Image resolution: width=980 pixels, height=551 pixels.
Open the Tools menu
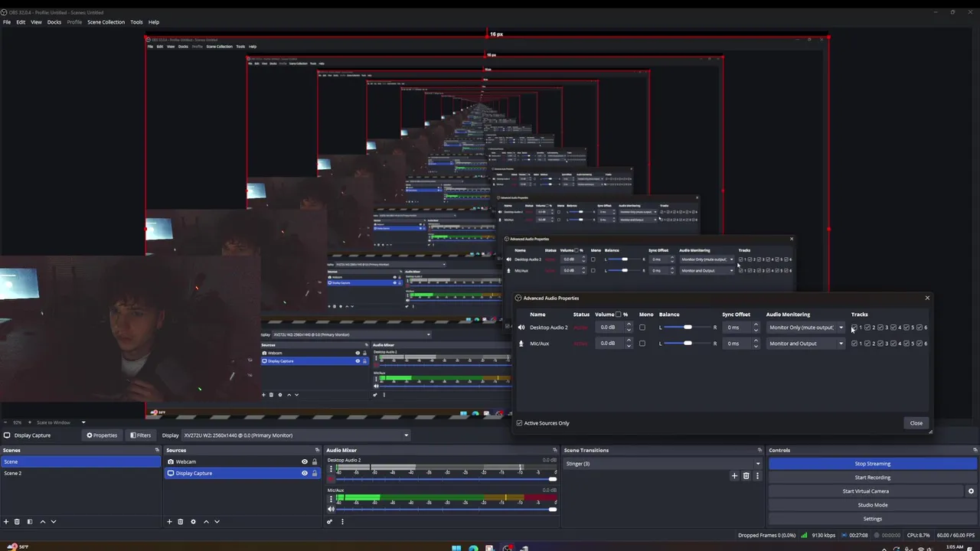click(136, 22)
